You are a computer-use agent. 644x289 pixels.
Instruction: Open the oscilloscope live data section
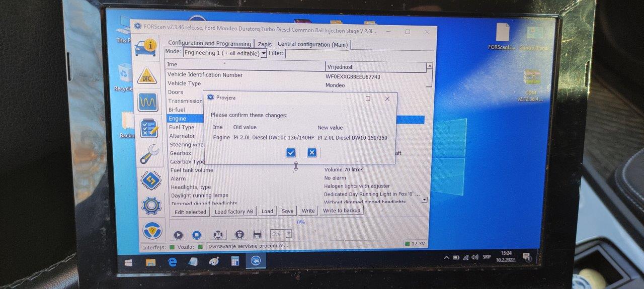click(x=148, y=102)
